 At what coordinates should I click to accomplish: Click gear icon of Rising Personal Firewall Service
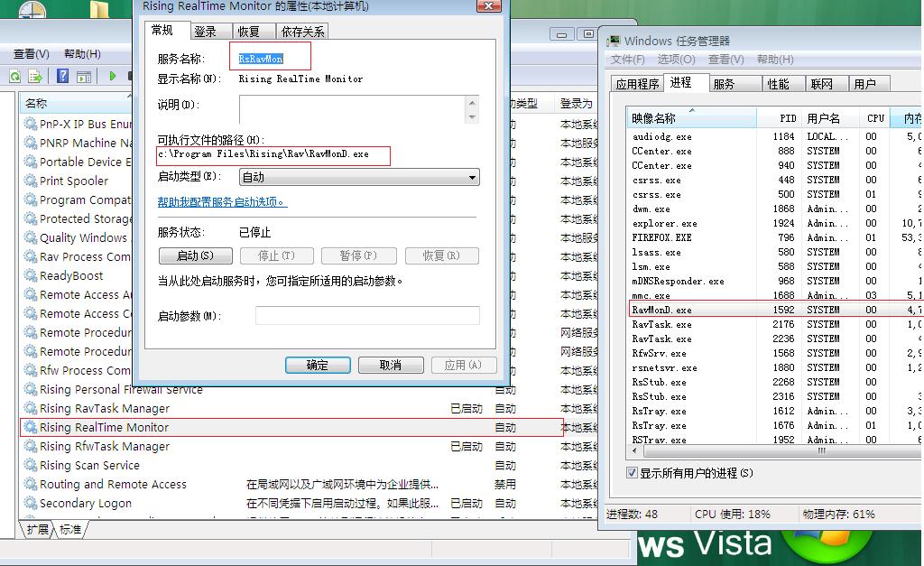point(31,389)
